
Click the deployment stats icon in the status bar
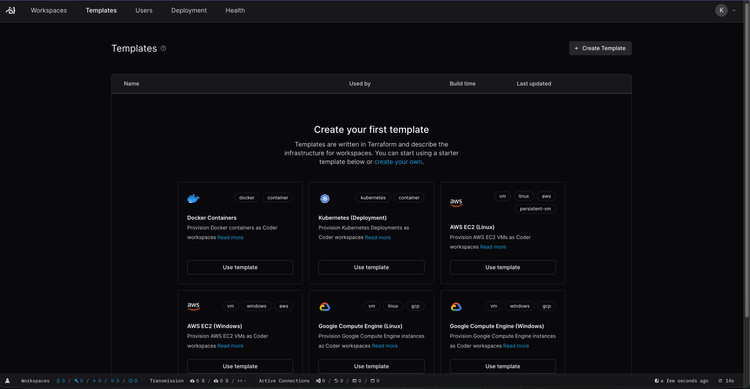coord(8,381)
